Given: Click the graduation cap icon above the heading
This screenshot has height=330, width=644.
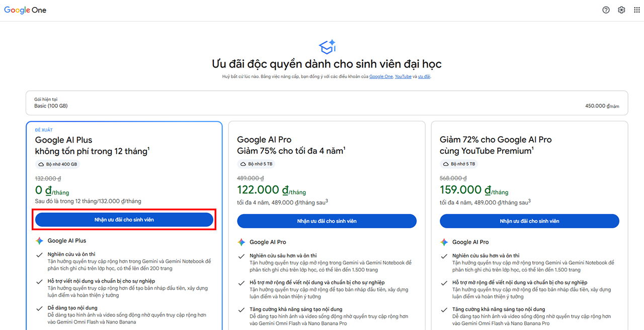Looking at the screenshot, I should (x=327, y=47).
